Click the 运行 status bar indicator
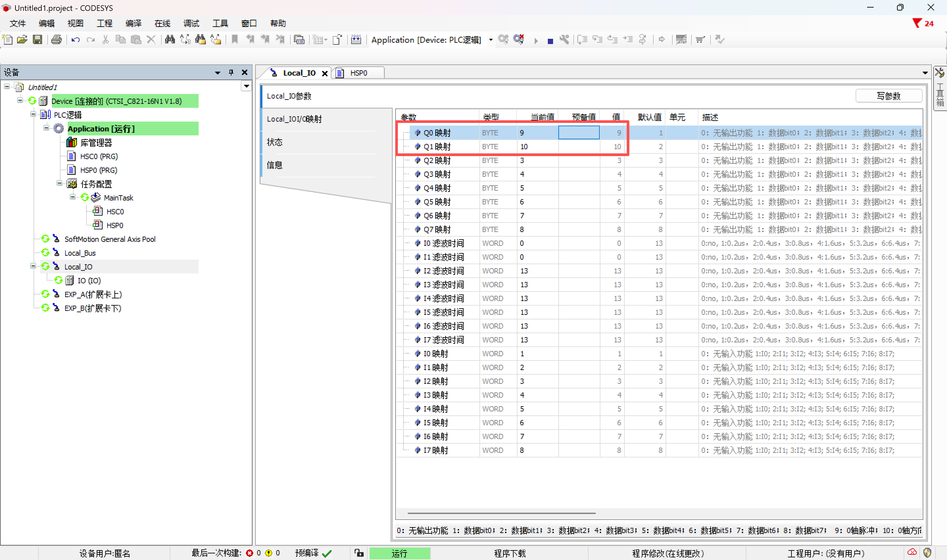 point(399,553)
